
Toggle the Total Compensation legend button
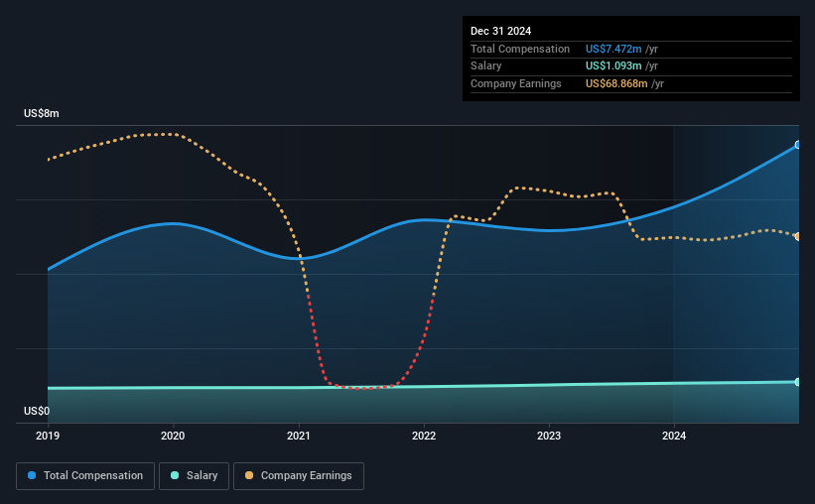coord(85,476)
